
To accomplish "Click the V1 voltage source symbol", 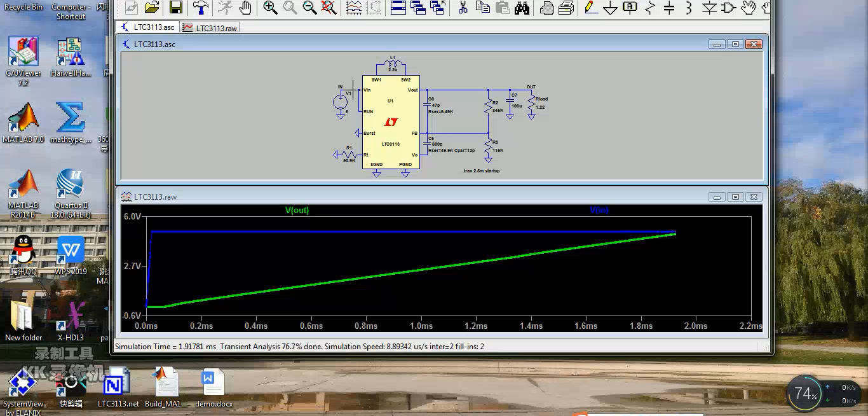I will coord(341,101).
